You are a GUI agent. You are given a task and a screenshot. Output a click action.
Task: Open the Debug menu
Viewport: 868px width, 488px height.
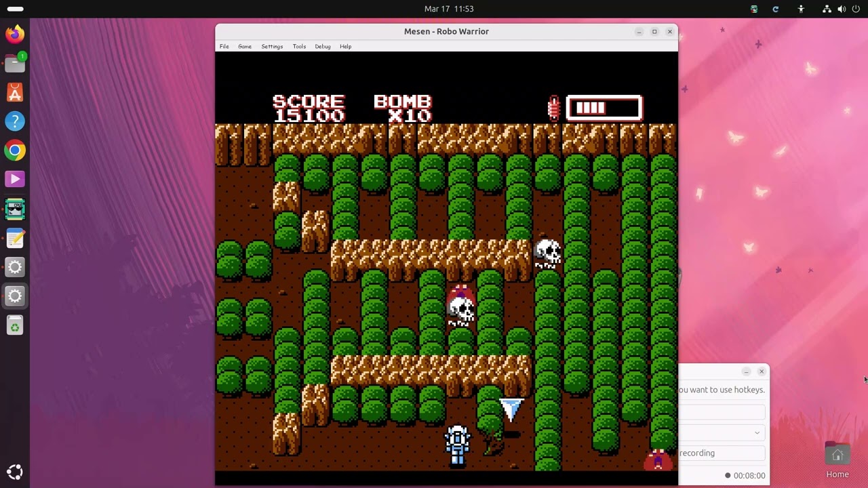coord(323,46)
